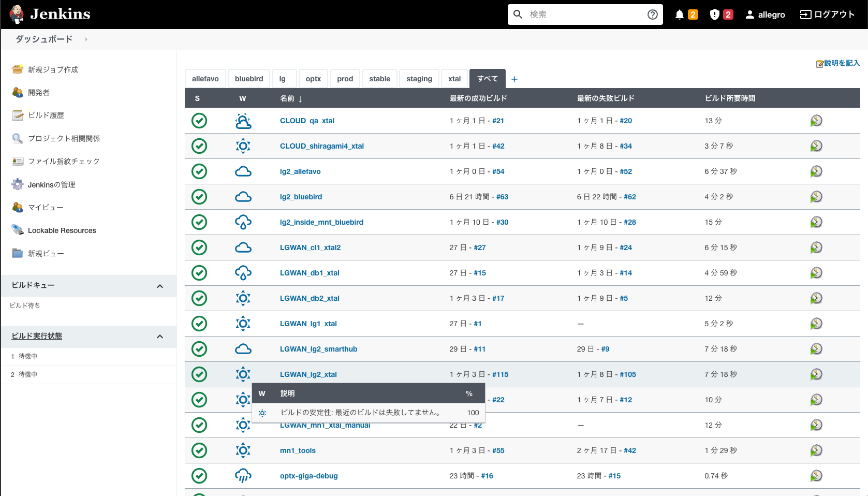Click success status icon for mn1_tools
The image size is (868, 496).
[x=199, y=450]
